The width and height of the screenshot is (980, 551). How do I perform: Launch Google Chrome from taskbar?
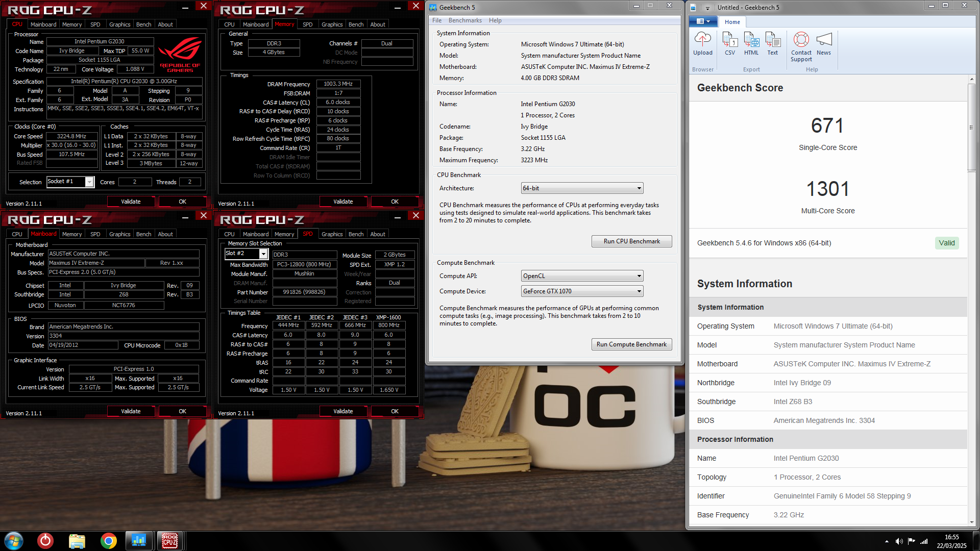[x=108, y=541]
